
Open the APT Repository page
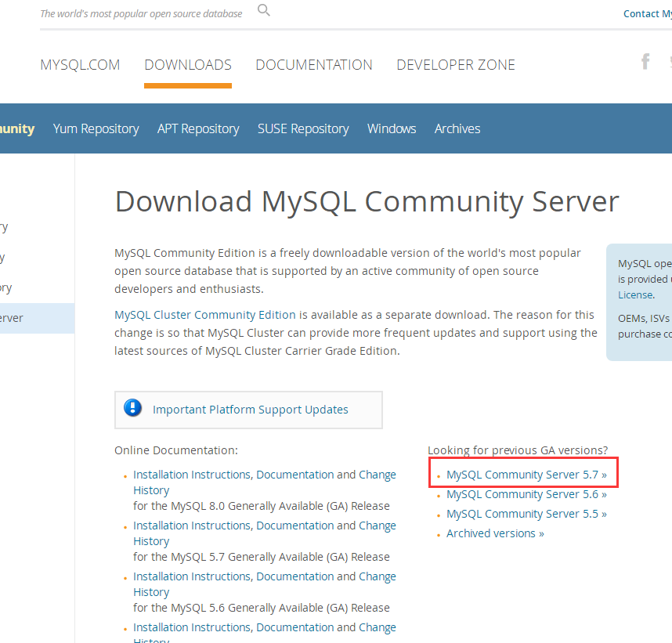[197, 128]
